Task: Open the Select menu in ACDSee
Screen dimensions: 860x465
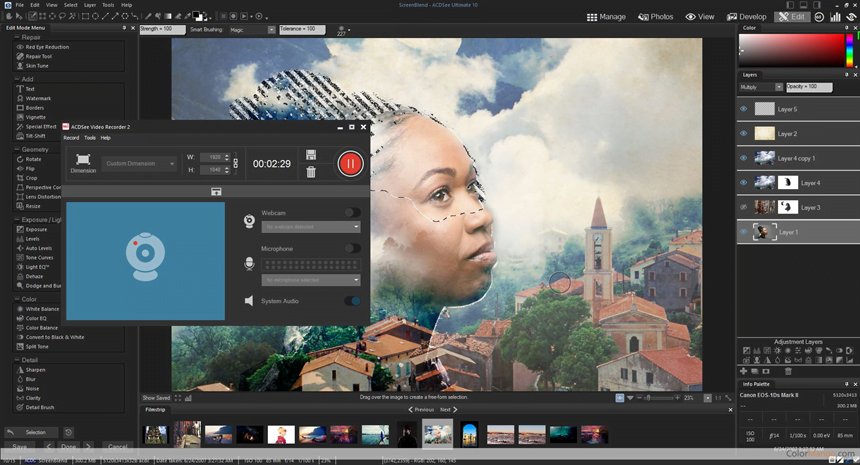Action: pyautogui.click(x=71, y=5)
